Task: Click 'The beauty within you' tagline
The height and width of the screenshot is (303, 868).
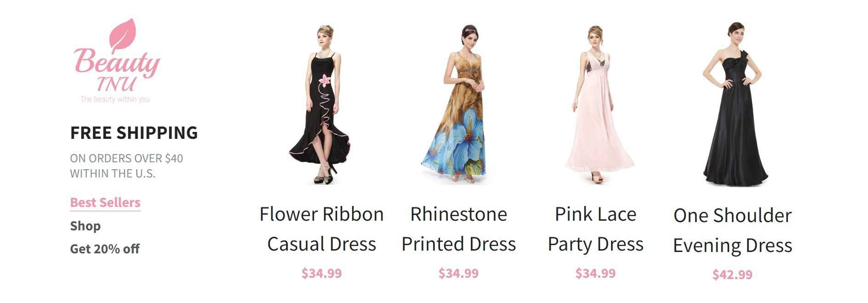Action: (115, 99)
